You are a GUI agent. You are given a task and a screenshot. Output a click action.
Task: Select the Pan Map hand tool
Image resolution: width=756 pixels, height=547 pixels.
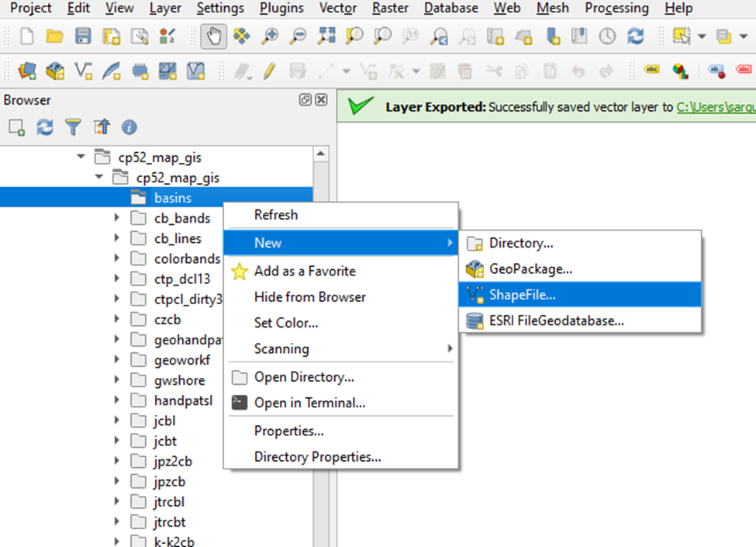(x=213, y=36)
